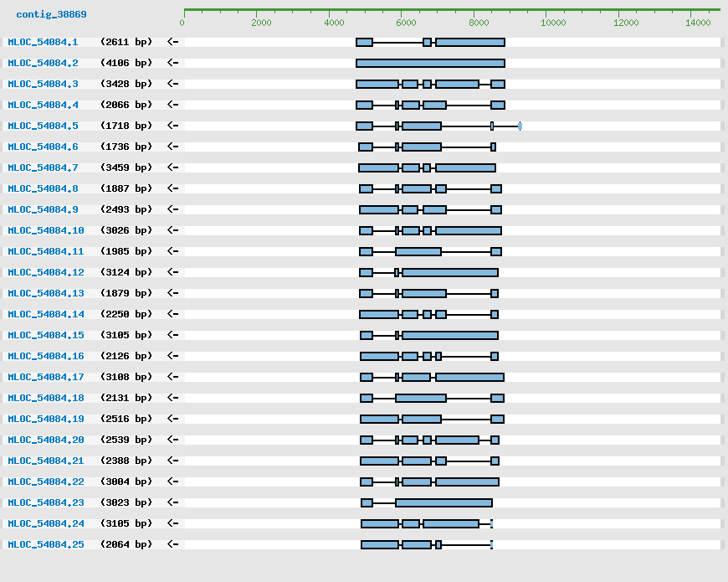Click the strand arrow for MLOC_54084.22
This screenshot has height=582, width=728.
172,482
